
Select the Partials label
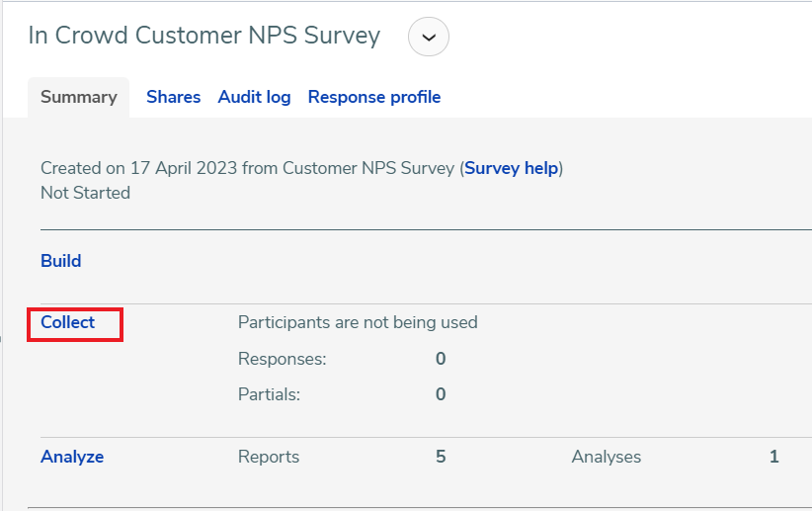(x=270, y=394)
